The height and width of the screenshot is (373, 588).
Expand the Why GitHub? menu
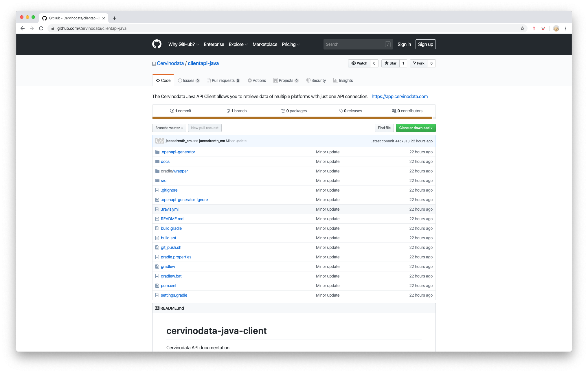pos(184,44)
